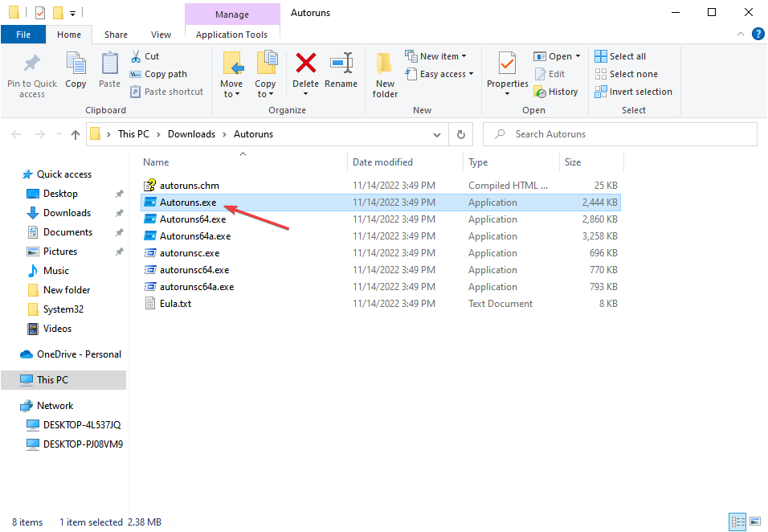Viewport: 768px width, 532px height.
Task: Click in the Search Autoruns box
Action: [x=619, y=134]
